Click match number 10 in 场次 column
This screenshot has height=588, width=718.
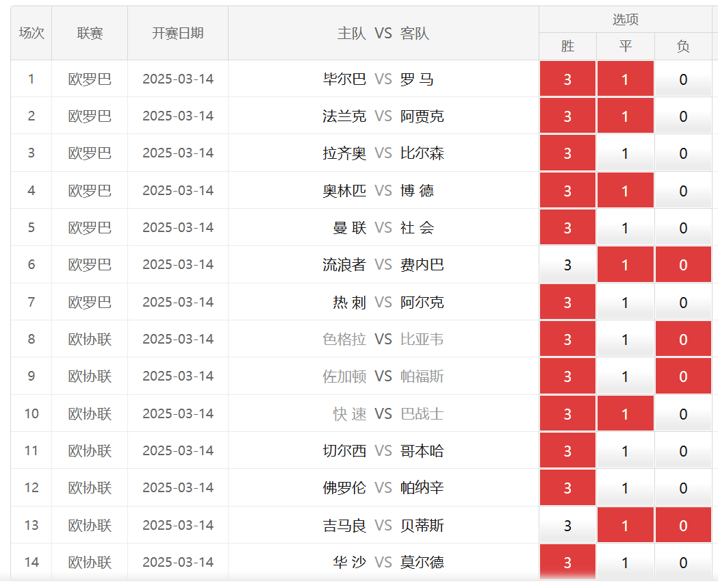31,414
